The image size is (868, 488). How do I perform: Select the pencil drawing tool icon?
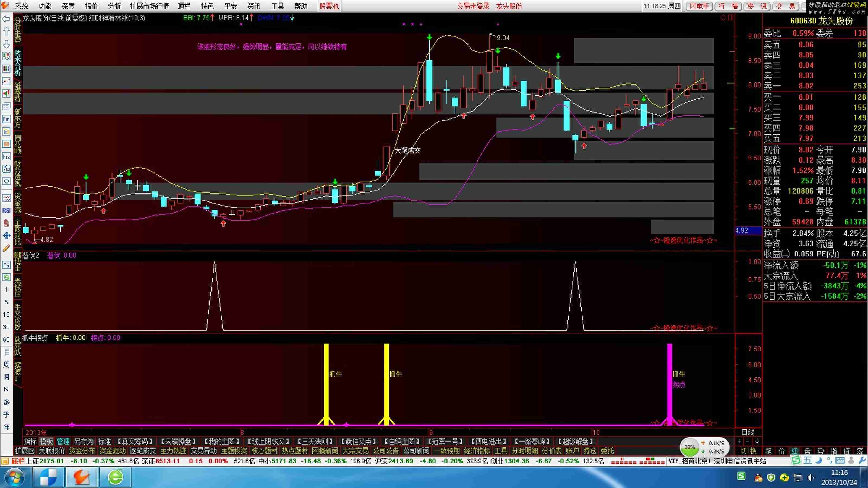(x=6, y=248)
